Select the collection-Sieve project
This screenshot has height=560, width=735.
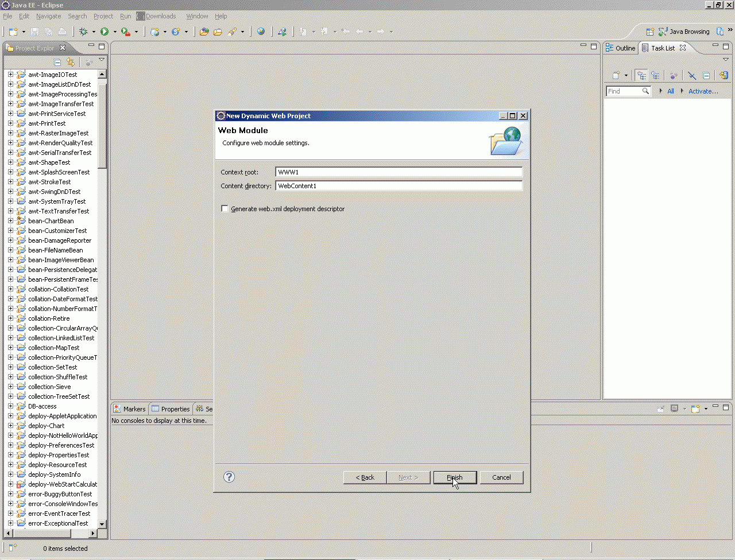(49, 387)
